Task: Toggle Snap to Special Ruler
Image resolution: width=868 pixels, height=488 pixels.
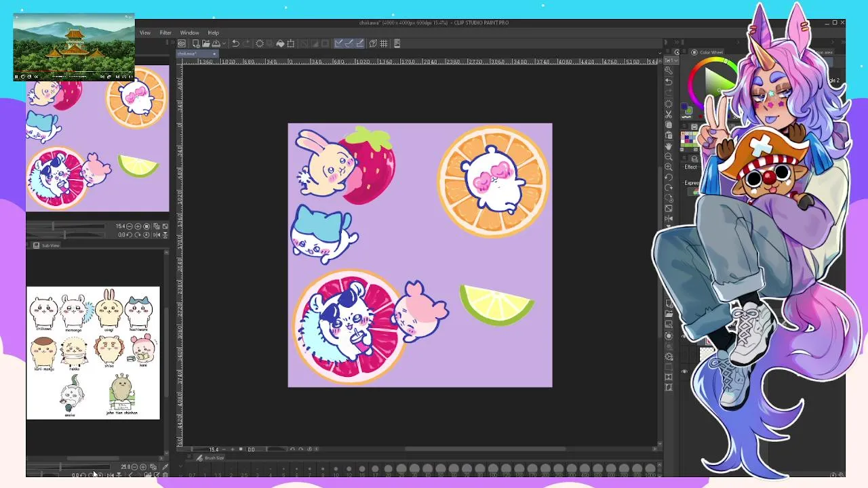Action: [349, 43]
